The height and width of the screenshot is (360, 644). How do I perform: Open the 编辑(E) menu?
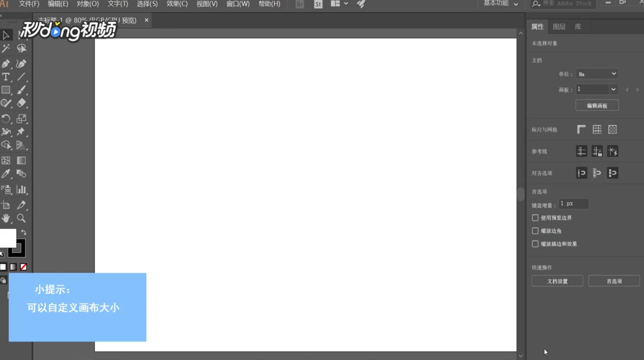click(58, 4)
